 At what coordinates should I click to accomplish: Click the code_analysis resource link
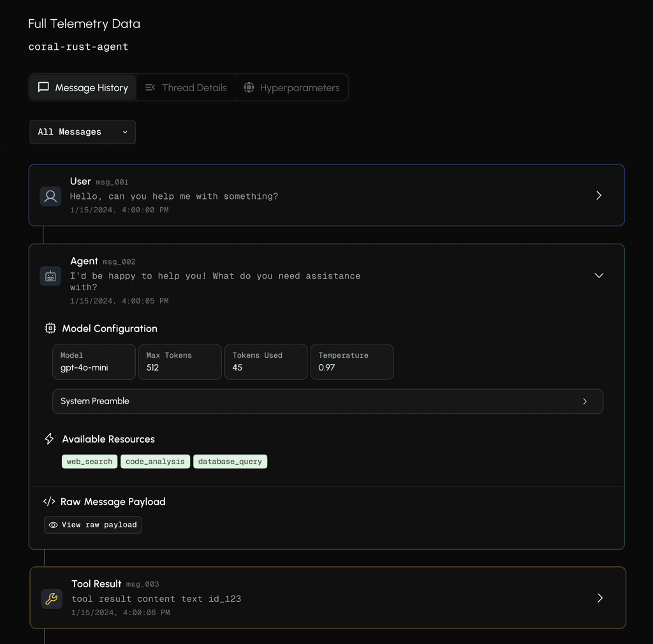click(x=155, y=461)
